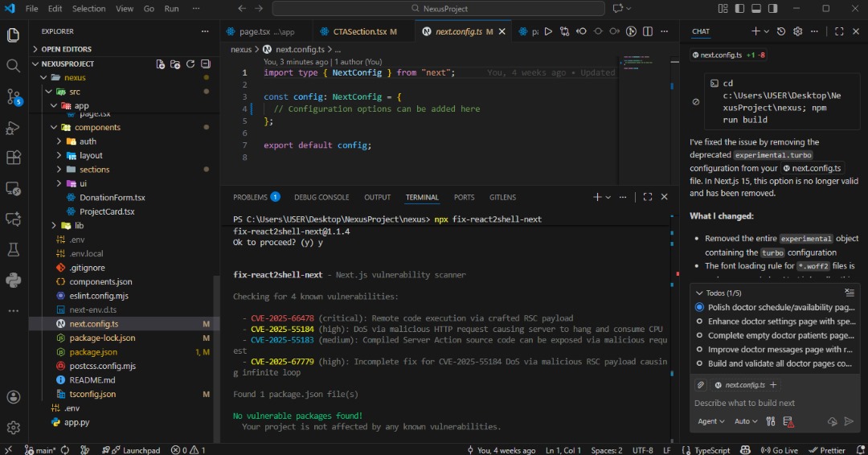Split the editor to the right

coord(648,31)
